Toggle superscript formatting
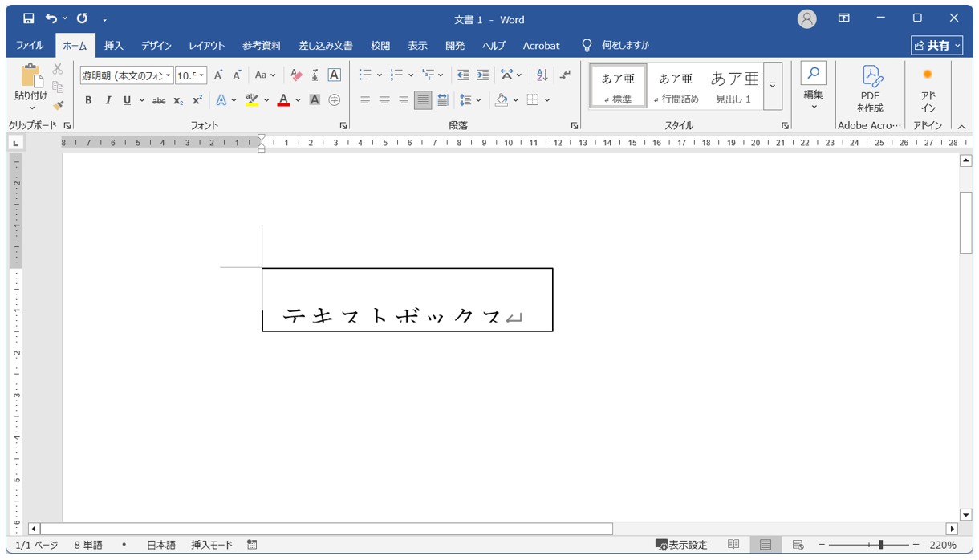This screenshot has width=979, height=560. pyautogui.click(x=197, y=100)
